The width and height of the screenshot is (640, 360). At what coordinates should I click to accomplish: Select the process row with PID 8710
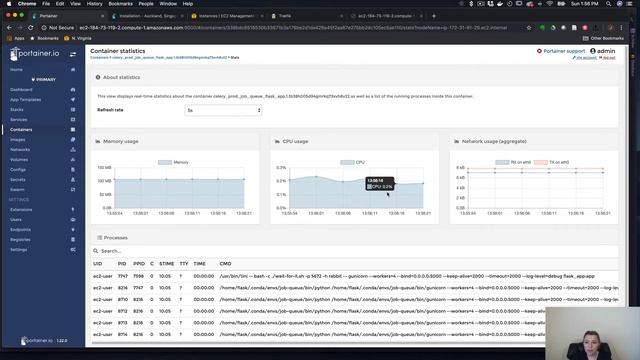click(355, 300)
